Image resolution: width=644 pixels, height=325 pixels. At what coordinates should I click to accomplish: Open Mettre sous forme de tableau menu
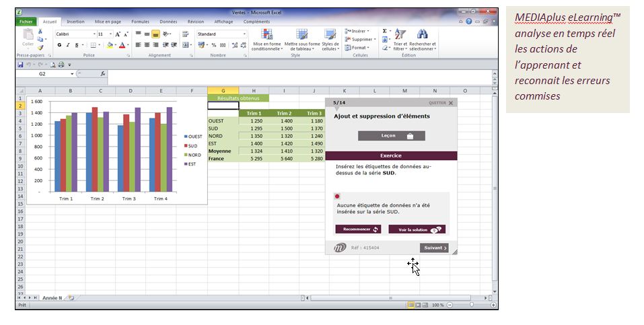[302, 40]
